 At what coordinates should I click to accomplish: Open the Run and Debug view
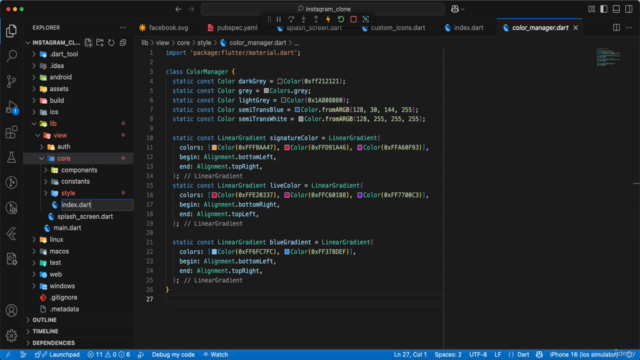pyautogui.click(x=11, y=107)
